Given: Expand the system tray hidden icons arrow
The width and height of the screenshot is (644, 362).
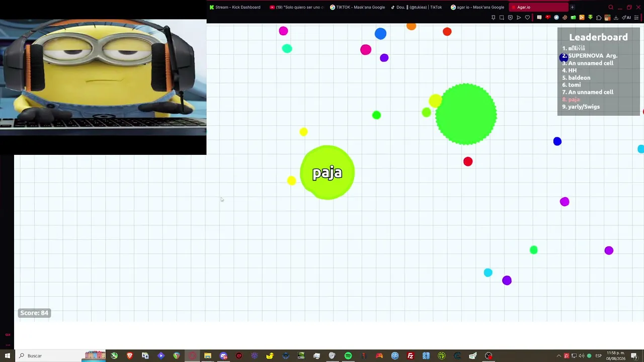Looking at the screenshot, I should click(x=558, y=356).
